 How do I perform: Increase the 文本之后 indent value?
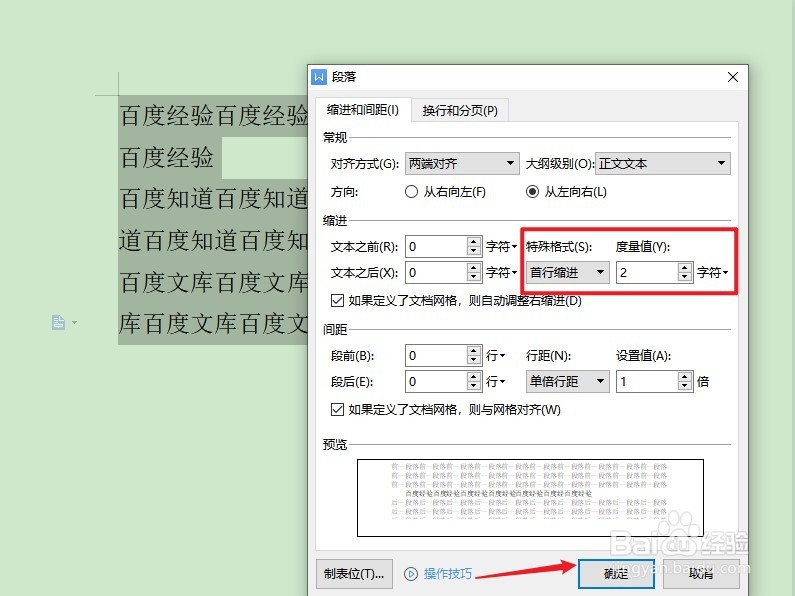[474, 268]
